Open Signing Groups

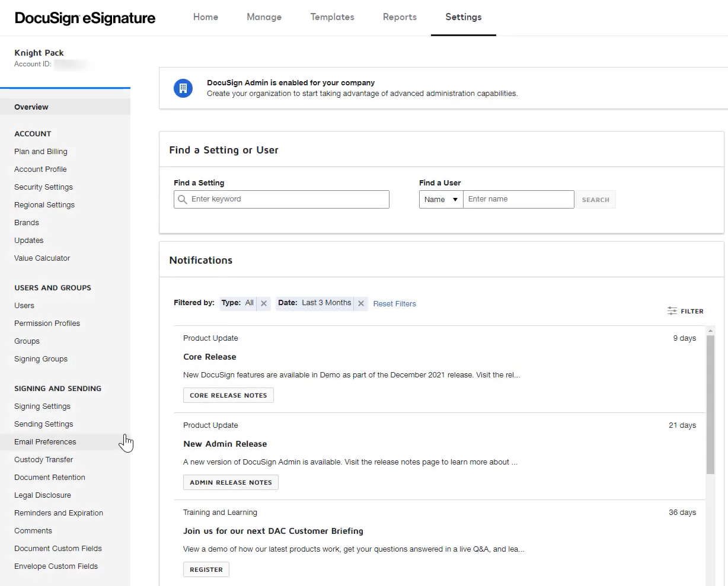tap(41, 359)
